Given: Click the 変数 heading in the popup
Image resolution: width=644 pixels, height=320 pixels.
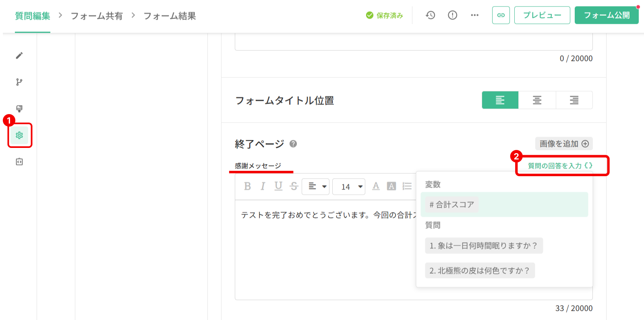Looking at the screenshot, I should (433, 185).
